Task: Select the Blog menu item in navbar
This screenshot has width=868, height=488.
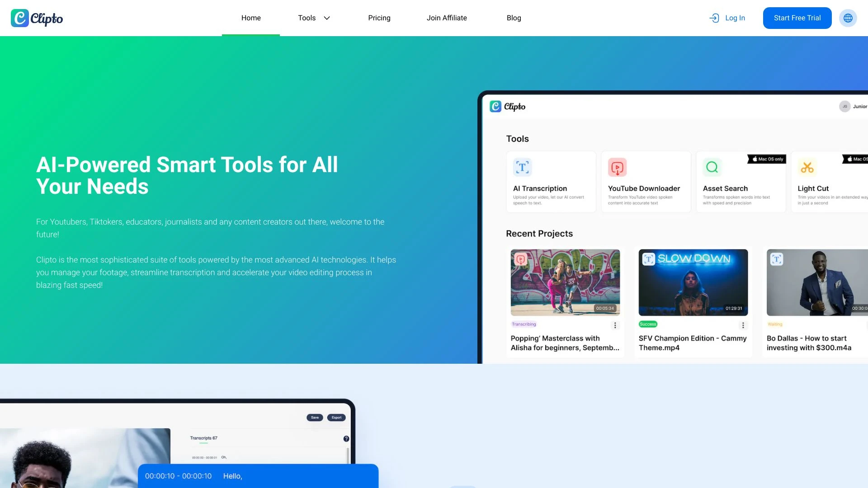Action: [x=513, y=18]
